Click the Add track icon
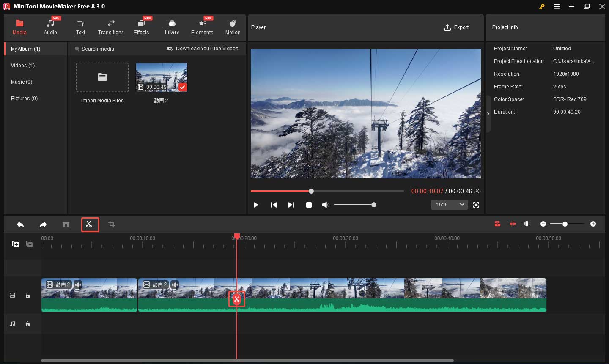This screenshot has height=364, width=609. (x=16, y=244)
